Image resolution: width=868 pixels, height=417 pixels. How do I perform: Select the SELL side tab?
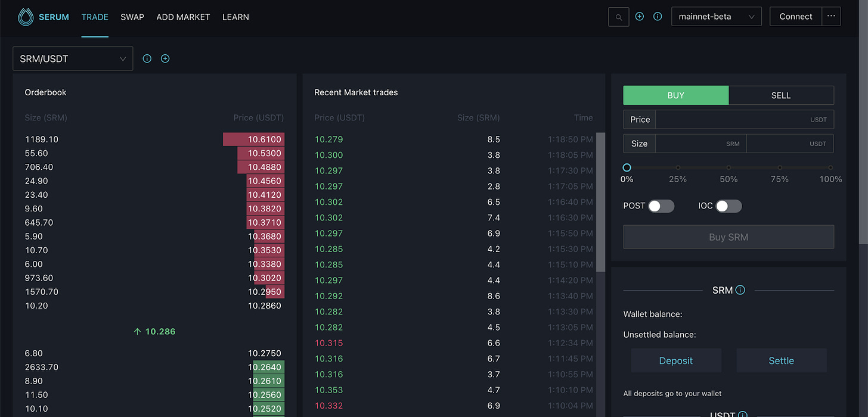pyautogui.click(x=781, y=95)
